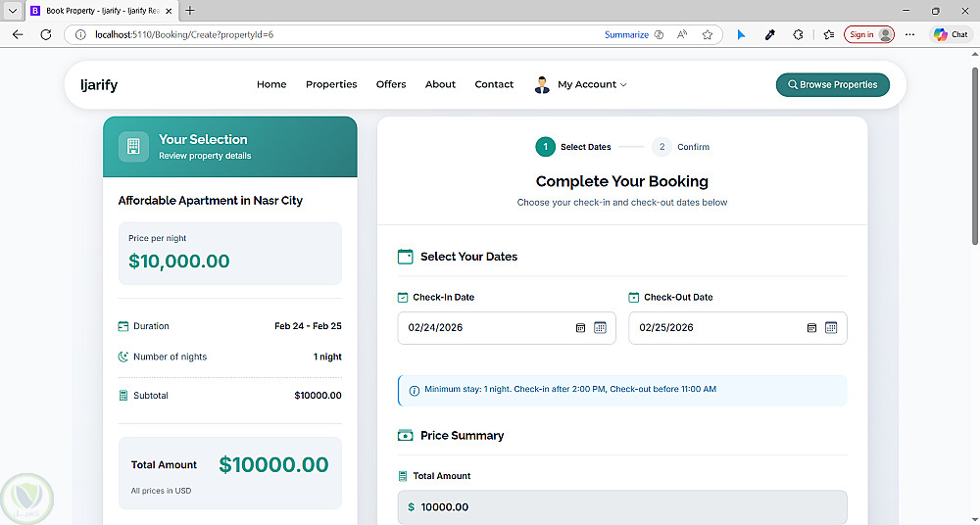Viewport: 980px width, 525px height.
Task: Close the Book Property tab
Action: click(x=169, y=11)
